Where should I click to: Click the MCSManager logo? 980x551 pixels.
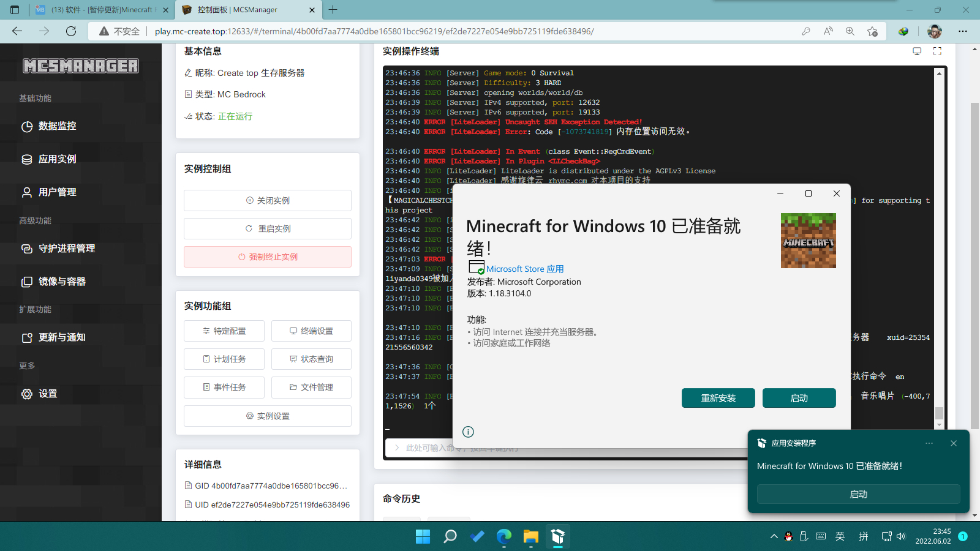point(81,66)
